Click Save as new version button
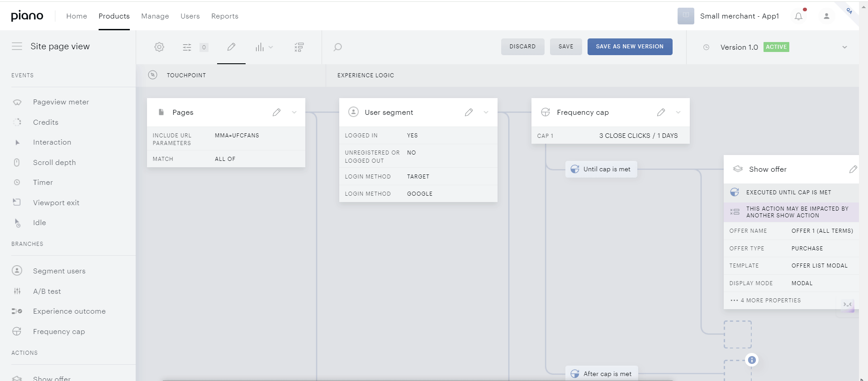This screenshot has height=381, width=868. pyautogui.click(x=630, y=47)
